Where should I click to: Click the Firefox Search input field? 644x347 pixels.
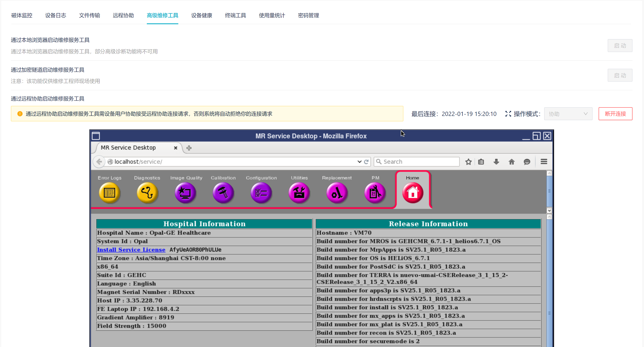pyautogui.click(x=420, y=162)
